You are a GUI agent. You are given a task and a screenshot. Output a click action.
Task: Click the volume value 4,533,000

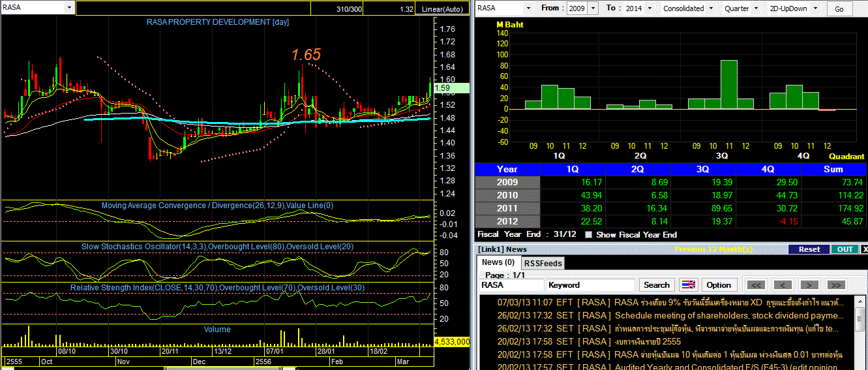pyautogui.click(x=451, y=341)
